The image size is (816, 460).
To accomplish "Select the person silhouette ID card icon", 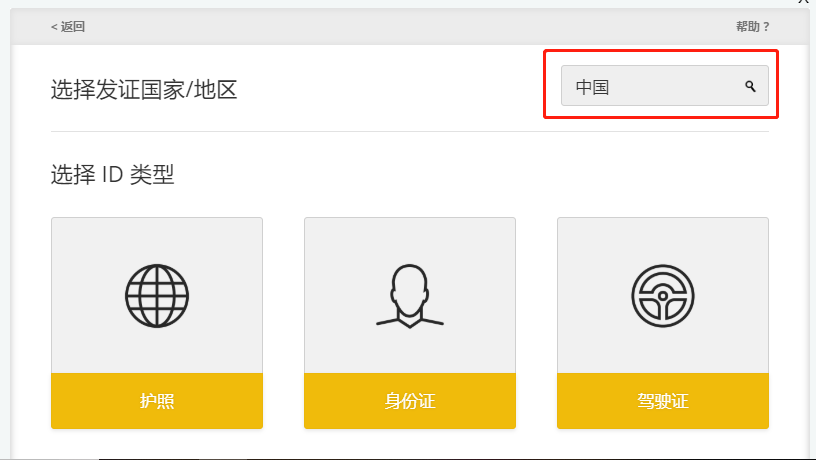I will (410, 296).
